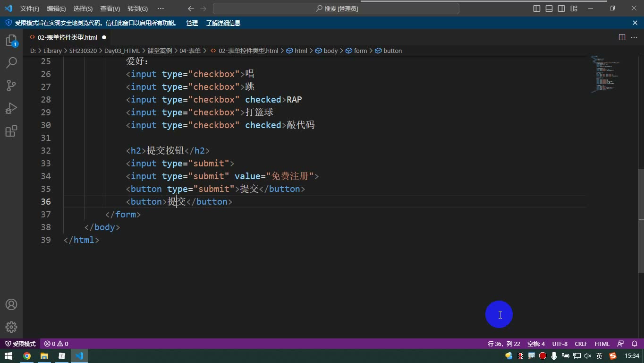The image size is (644, 363).
Task: Toggle the primary sidebar layout icon
Action: [537, 9]
